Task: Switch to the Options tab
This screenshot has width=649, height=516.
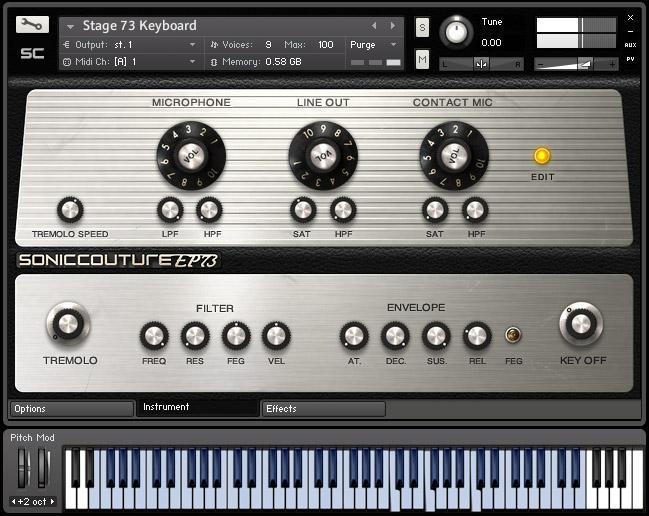Action: pyautogui.click(x=72, y=409)
